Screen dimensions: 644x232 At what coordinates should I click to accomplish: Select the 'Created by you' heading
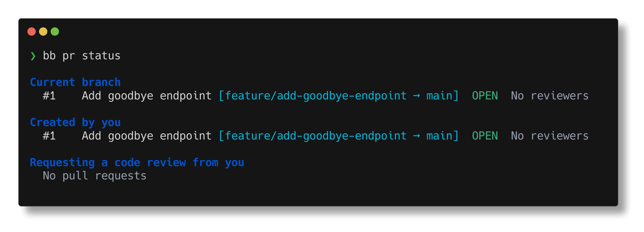click(x=75, y=122)
